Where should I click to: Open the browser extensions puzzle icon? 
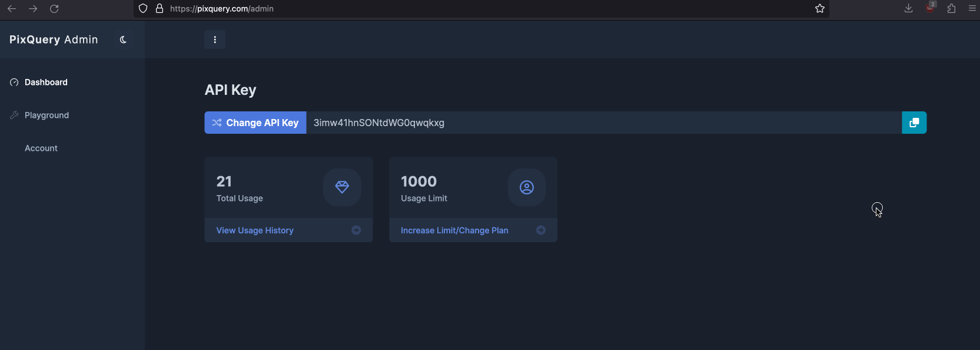(951, 8)
